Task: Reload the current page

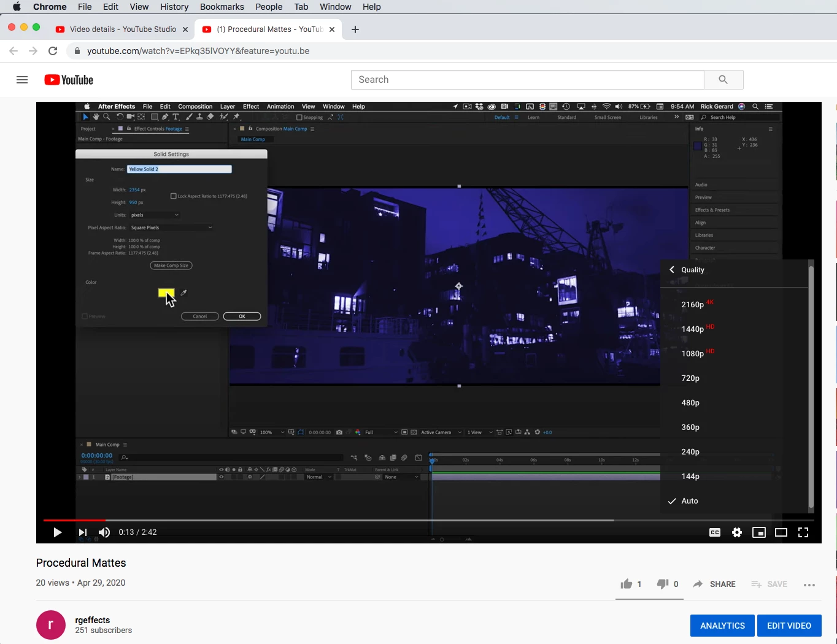Action: (x=53, y=51)
